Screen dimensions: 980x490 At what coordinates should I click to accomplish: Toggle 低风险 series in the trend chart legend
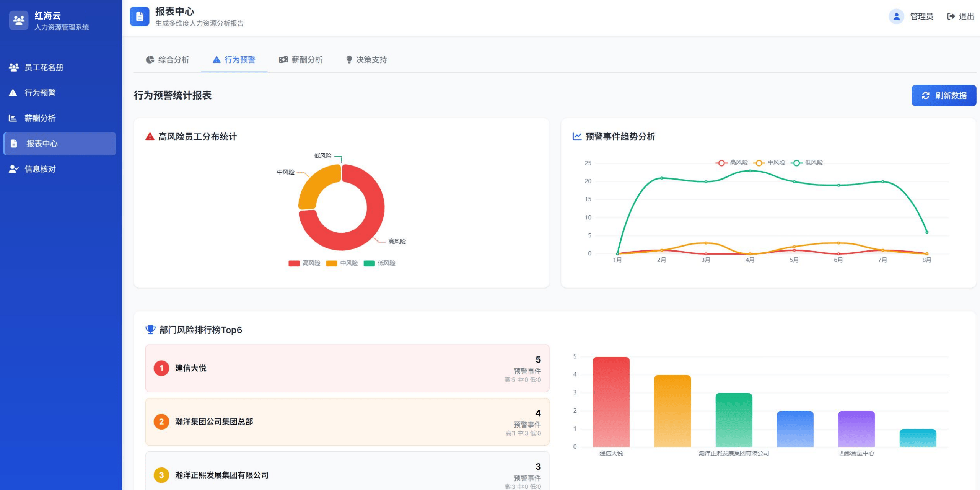(806, 163)
